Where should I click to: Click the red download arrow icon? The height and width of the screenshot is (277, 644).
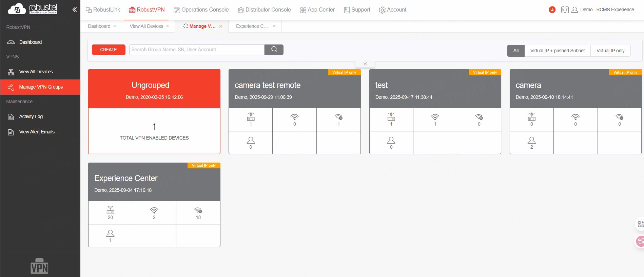[552, 10]
